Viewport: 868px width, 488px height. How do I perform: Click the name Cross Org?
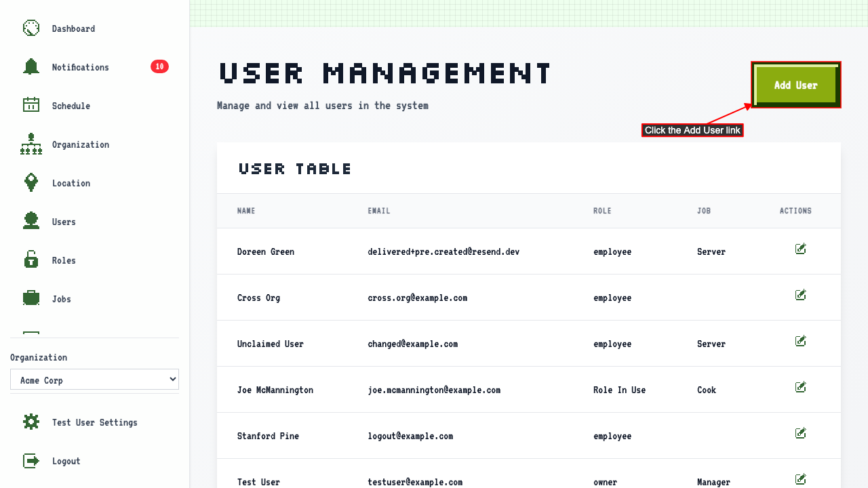(x=258, y=298)
